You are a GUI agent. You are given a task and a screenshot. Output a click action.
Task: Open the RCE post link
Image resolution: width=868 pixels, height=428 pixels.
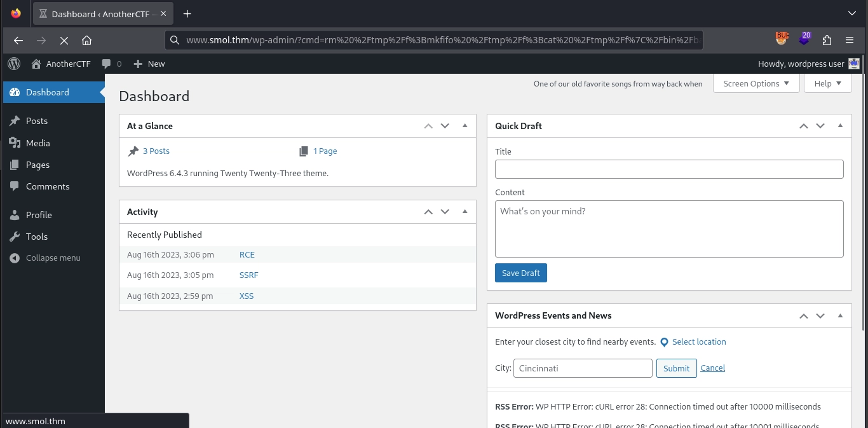pos(247,255)
